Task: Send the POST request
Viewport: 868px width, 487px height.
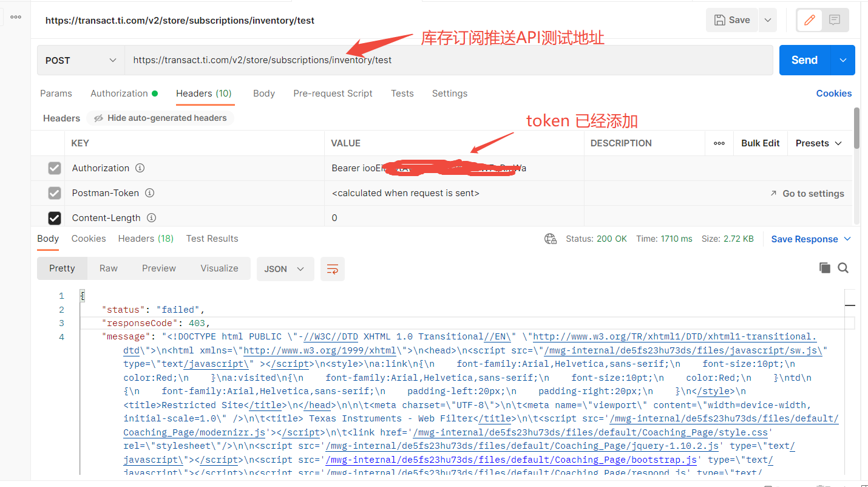Action: [x=805, y=60]
